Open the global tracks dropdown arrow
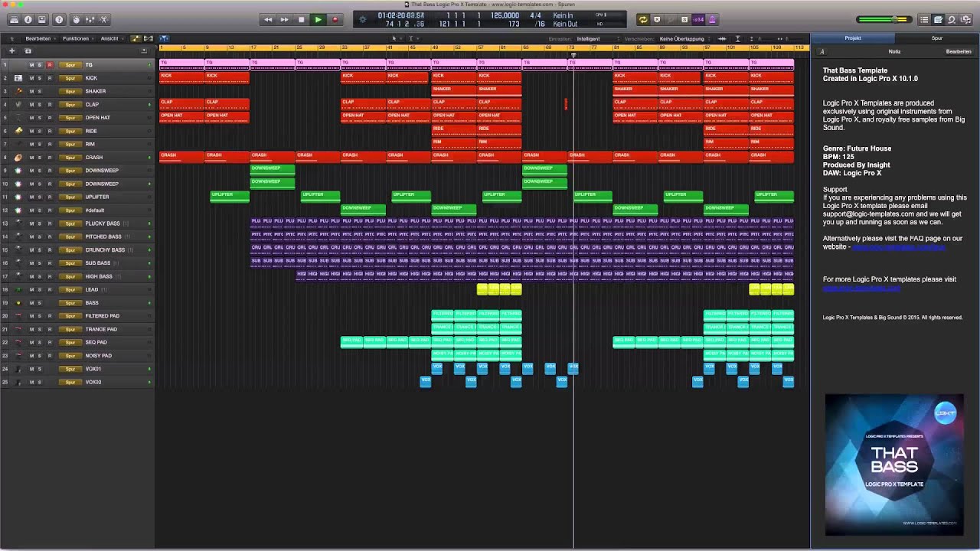 [144, 51]
